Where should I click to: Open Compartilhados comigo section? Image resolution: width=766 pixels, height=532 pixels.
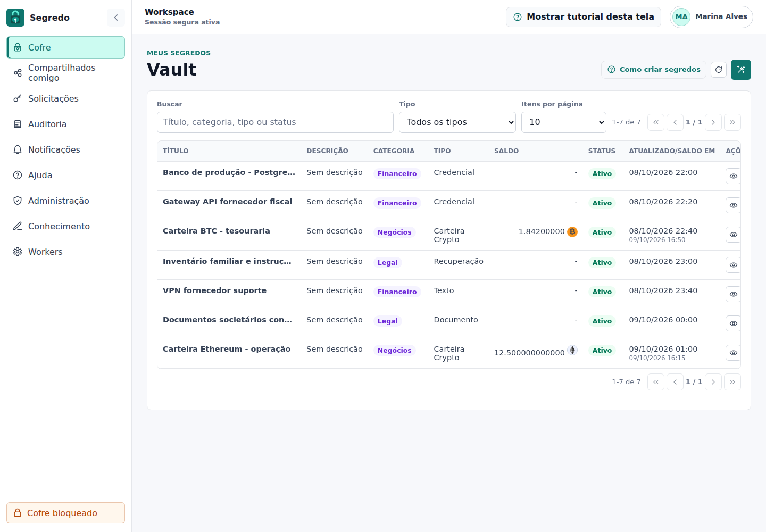pyautogui.click(x=66, y=73)
